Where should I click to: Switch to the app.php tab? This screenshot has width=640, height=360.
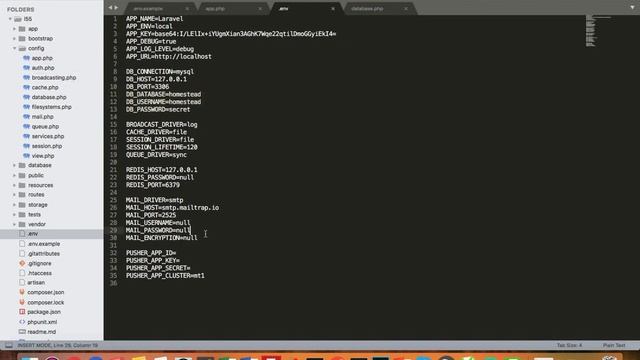pyautogui.click(x=232, y=8)
